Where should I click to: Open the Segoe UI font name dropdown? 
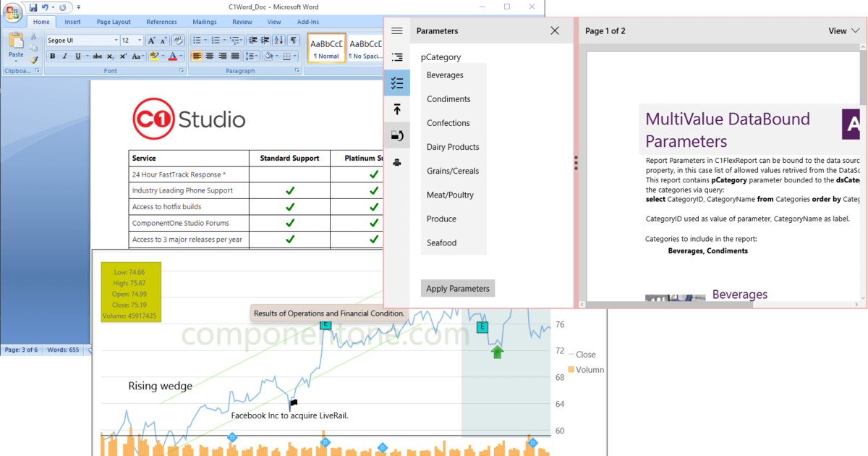pos(116,41)
